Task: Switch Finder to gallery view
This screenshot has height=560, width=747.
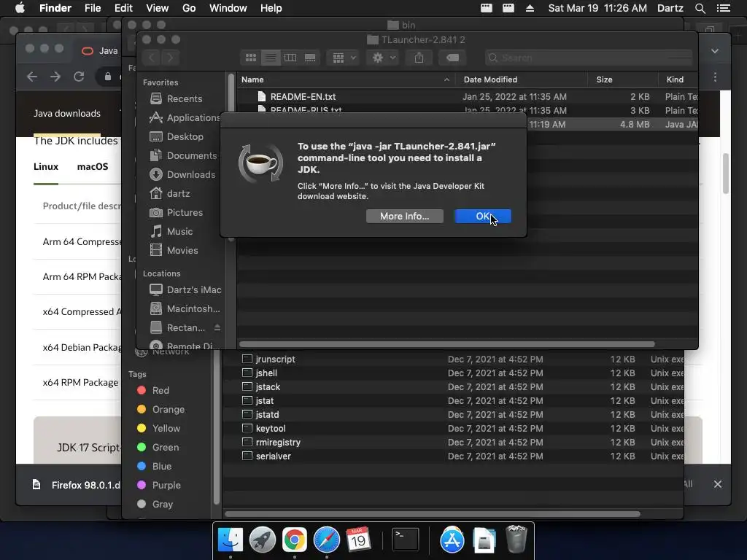Action: click(x=309, y=58)
